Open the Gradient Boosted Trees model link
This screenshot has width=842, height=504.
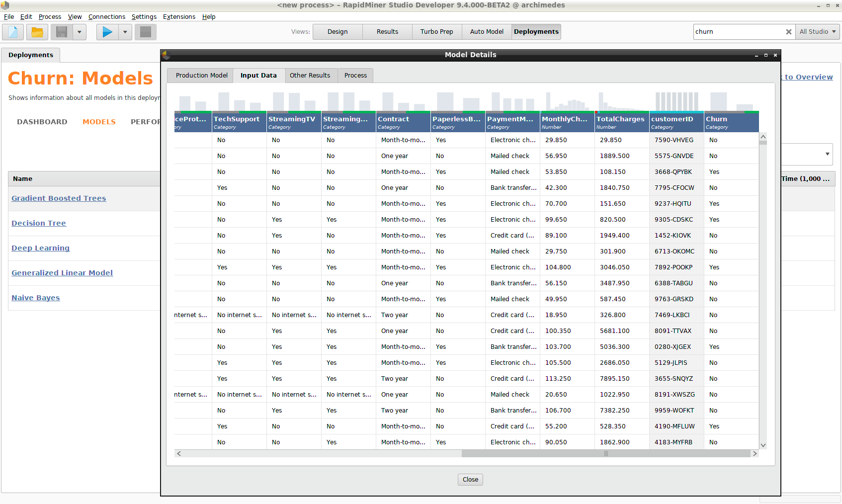click(x=59, y=198)
